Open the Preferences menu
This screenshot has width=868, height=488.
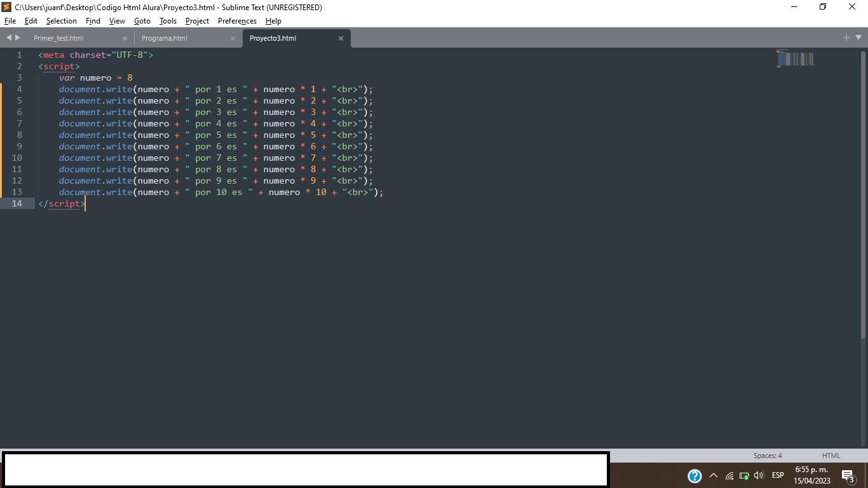[x=237, y=21]
